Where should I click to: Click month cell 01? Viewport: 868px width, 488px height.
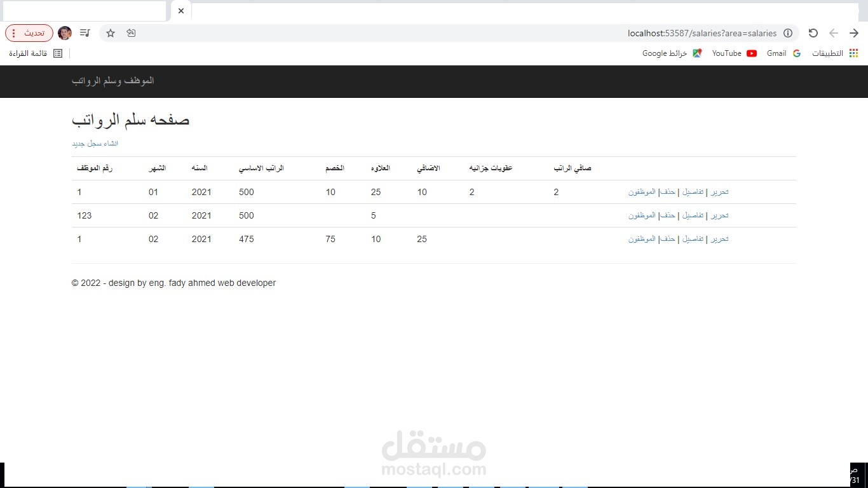tap(153, 192)
